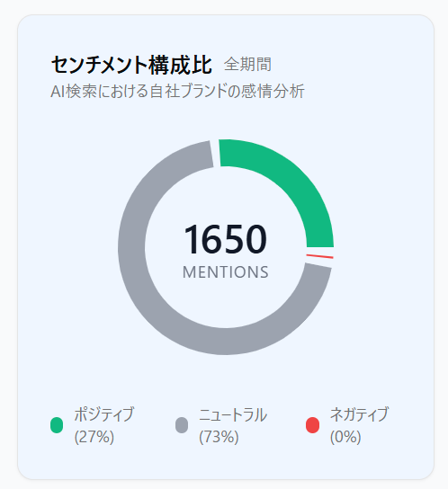Click the (0%) negative percentage

pos(345,437)
